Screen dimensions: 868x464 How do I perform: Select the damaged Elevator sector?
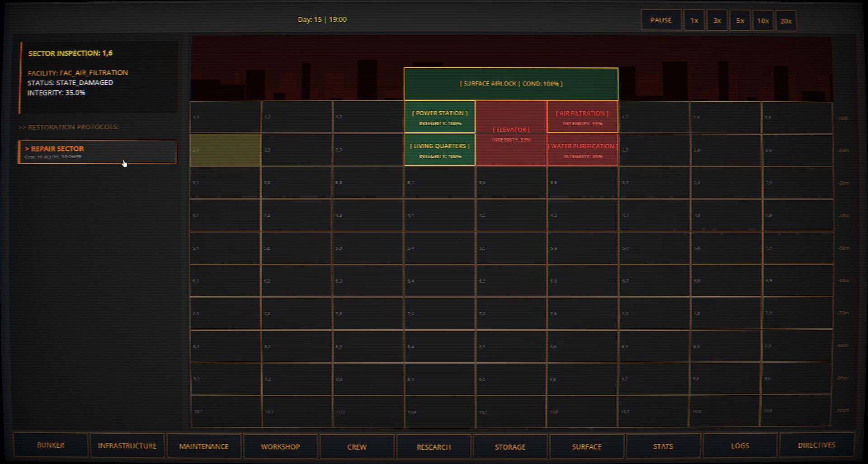click(511, 133)
